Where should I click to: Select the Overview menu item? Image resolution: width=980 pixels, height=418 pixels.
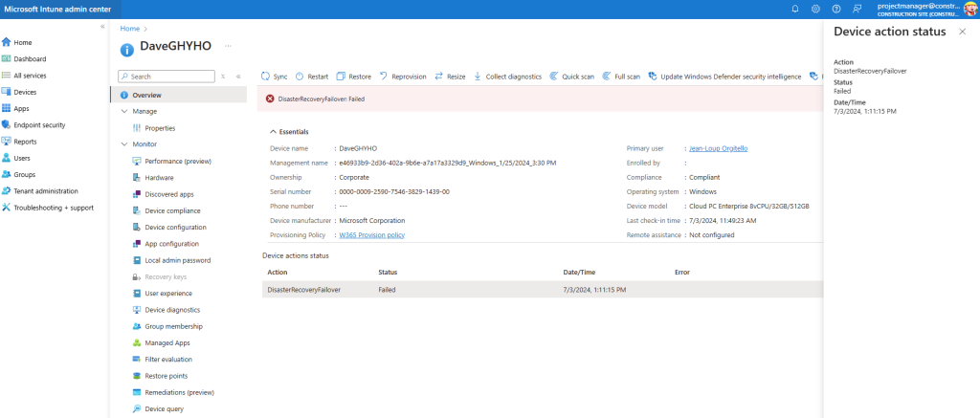(x=178, y=95)
